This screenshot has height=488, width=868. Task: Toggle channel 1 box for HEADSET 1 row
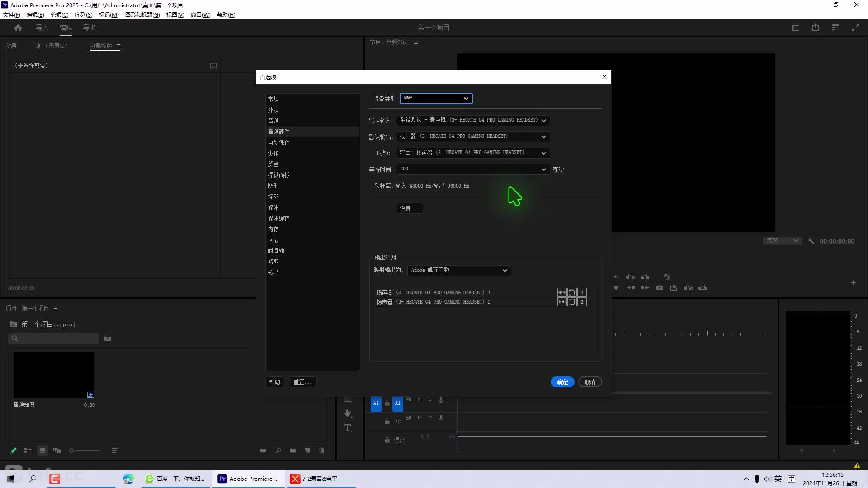[582, 292]
